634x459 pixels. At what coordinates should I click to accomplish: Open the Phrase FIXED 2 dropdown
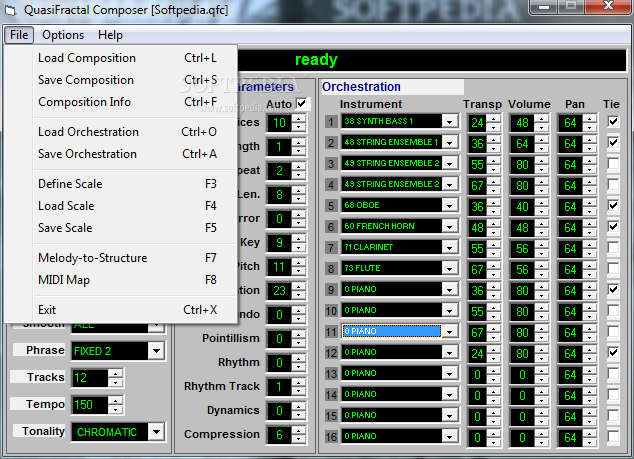coord(156,351)
